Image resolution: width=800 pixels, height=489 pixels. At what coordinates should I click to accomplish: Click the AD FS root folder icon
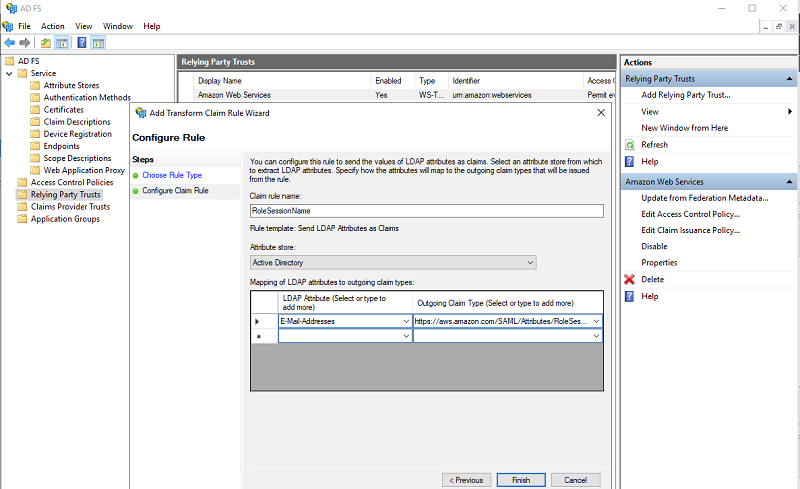[10, 61]
